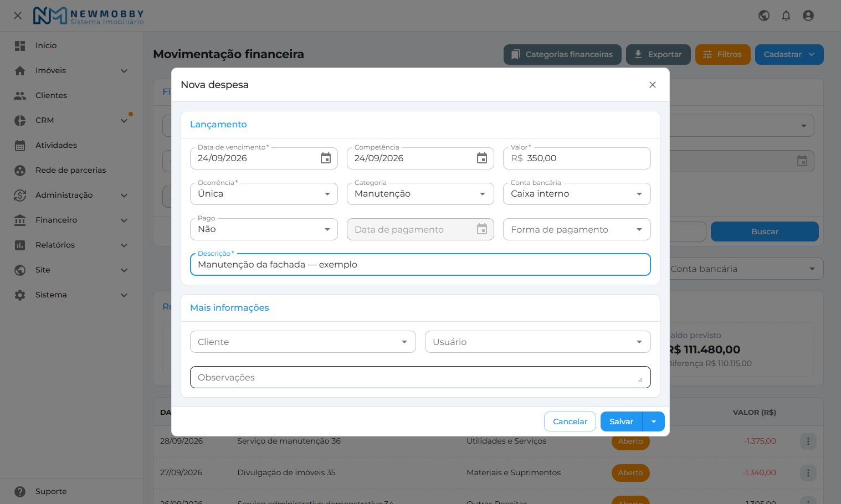Viewport: 841px width, 504px height.
Task: Close the Nova despesa dialog
Action: (653, 85)
